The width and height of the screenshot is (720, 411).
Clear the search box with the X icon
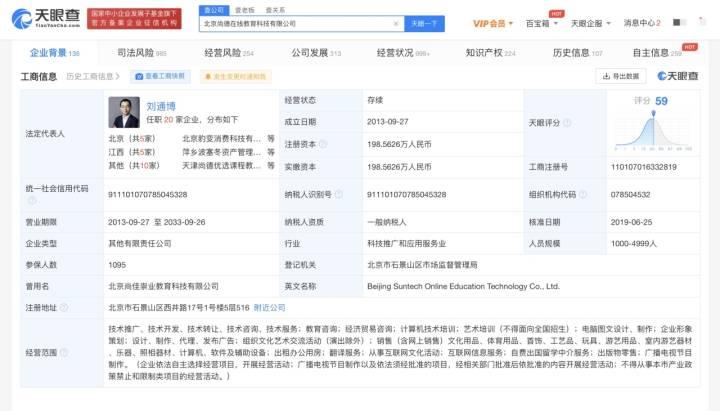pyautogui.click(x=396, y=23)
